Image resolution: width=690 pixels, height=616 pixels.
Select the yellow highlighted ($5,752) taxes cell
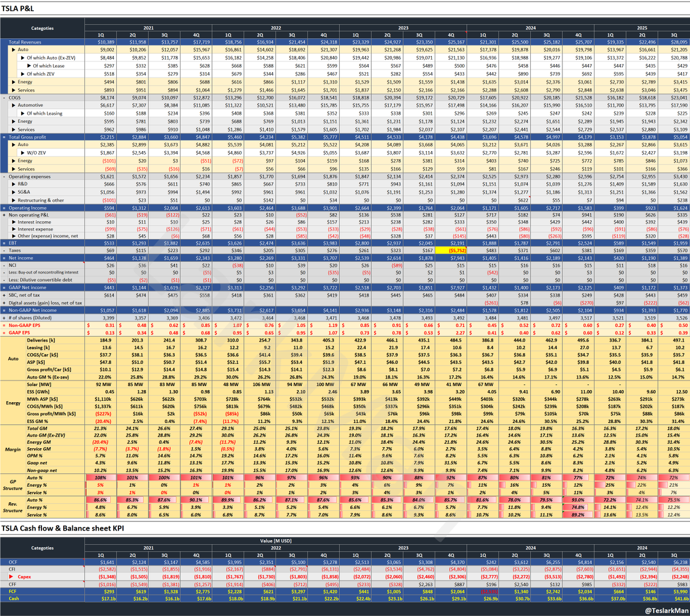tap(451, 251)
